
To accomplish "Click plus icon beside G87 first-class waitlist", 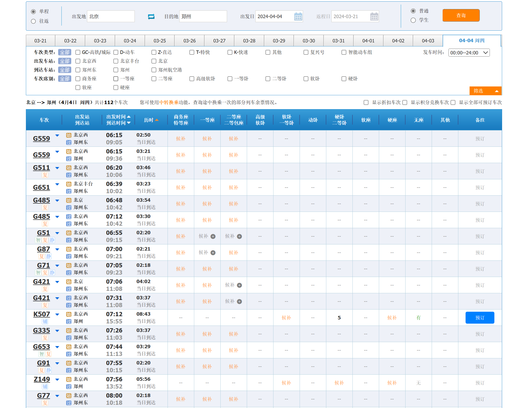I will tap(213, 253).
